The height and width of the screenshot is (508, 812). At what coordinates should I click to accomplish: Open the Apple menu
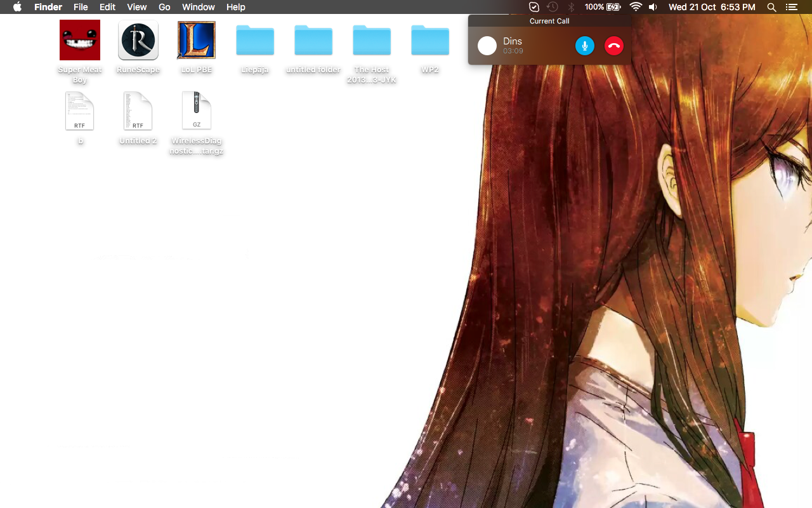pyautogui.click(x=17, y=7)
